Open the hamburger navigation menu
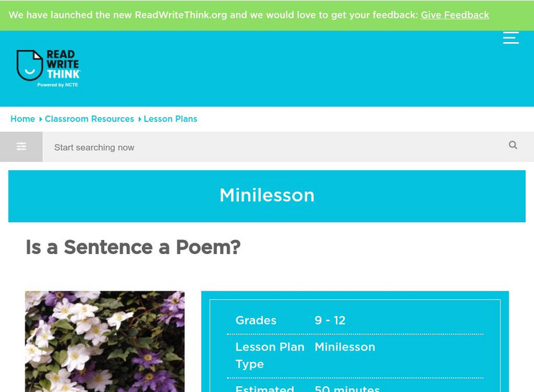The width and height of the screenshot is (534, 392). pyautogui.click(x=511, y=37)
